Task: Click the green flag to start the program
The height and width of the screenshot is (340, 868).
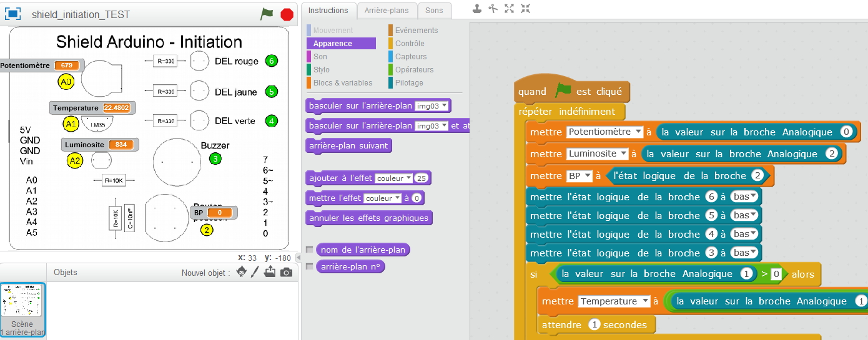Action: pos(267,14)
